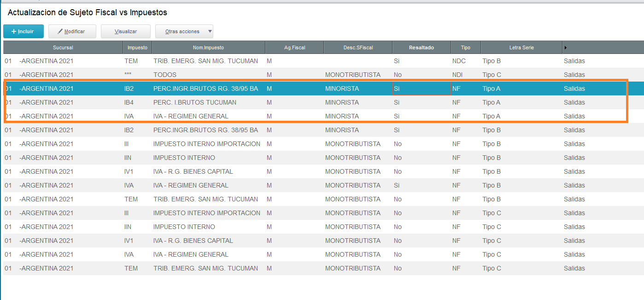Sort by the Nom.Impuesto column header
This screenshot has height=300, width=644.
coord(208,47)
